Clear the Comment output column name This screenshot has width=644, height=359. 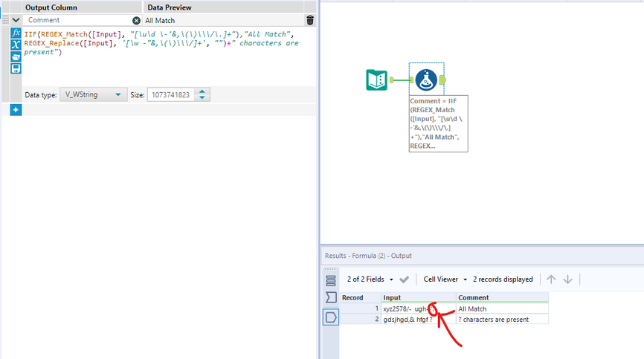click(136, 20)
